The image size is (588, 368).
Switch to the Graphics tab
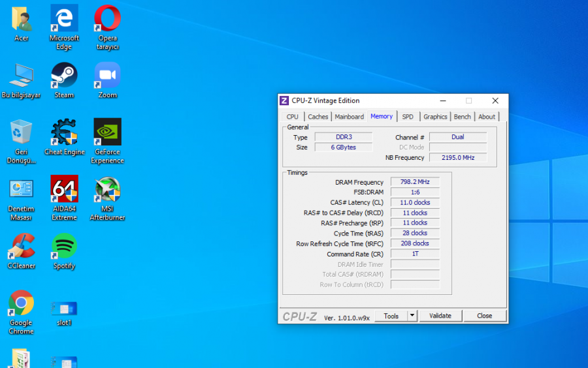435,117
